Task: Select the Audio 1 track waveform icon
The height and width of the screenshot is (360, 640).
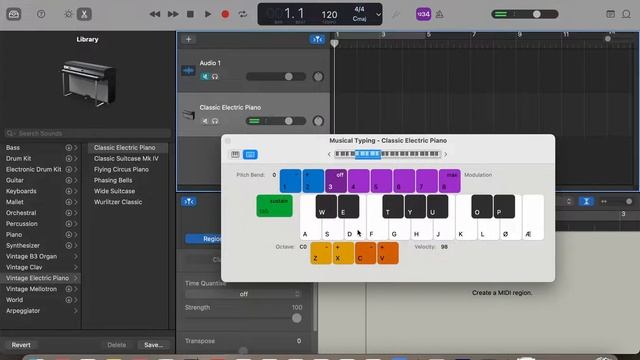Action: [188, 70]
